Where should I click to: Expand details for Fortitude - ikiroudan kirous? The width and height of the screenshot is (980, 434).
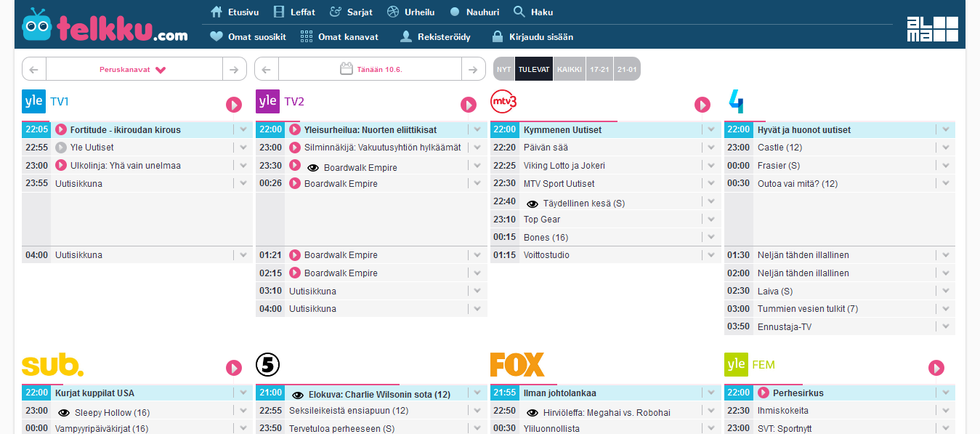[x=243, y=129]
